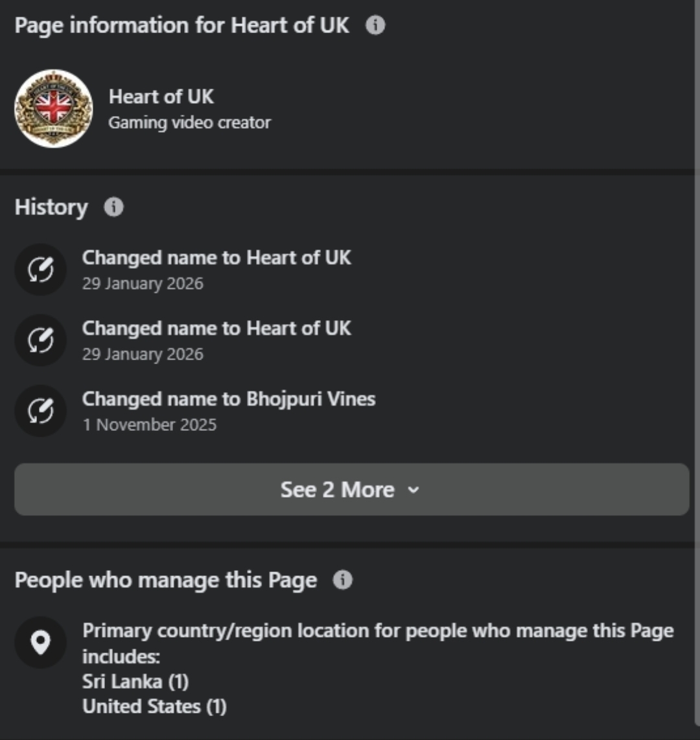Click info icon beside Page information heading
The width and height of the screenshot is (700, 740).
point(375,26)
